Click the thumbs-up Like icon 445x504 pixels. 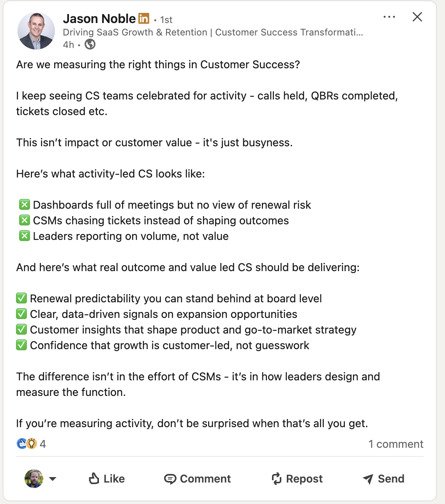coord(94,478)
